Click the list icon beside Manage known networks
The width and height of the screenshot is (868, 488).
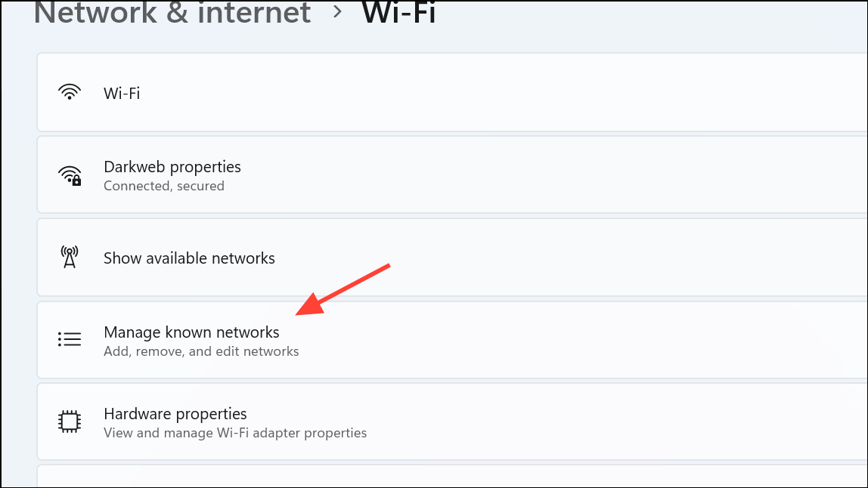(x=70, y=338)
